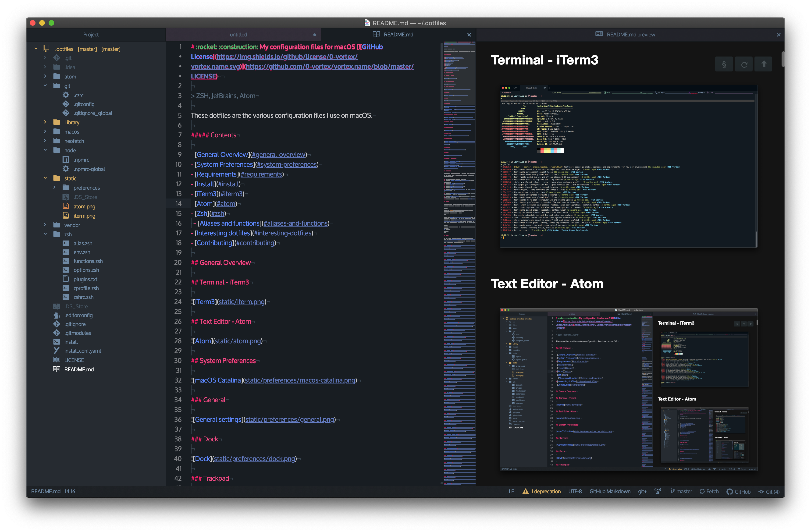Toggle visibility of .DS_Store under static folder
The image size is (811, 532).
[x=84, y=197]
